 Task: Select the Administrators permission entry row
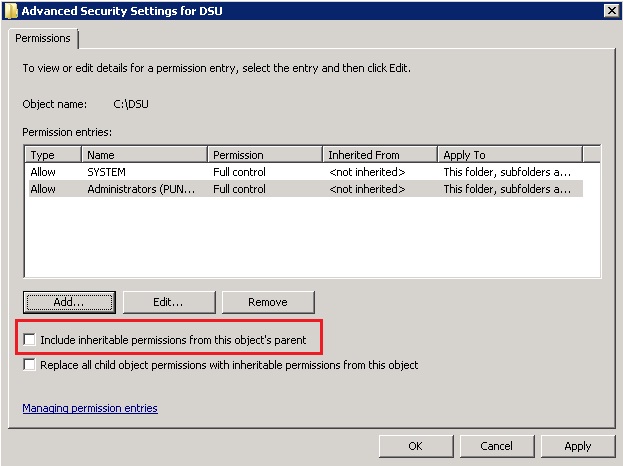point(140,189)
